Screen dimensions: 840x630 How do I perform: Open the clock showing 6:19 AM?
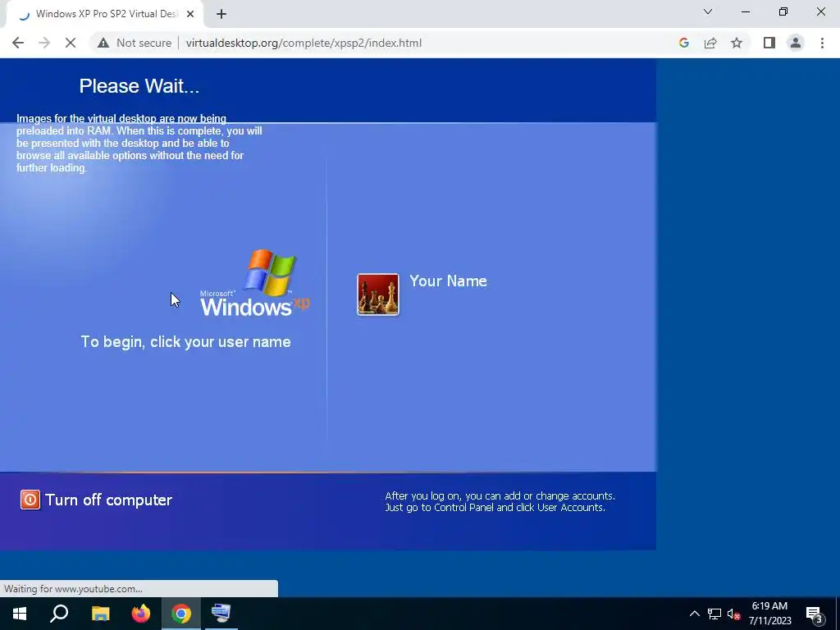click(769, 614)
